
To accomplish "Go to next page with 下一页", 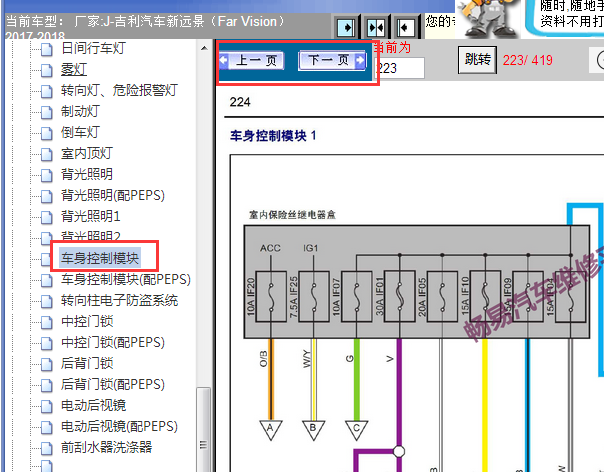I will [x=332, y=60].
